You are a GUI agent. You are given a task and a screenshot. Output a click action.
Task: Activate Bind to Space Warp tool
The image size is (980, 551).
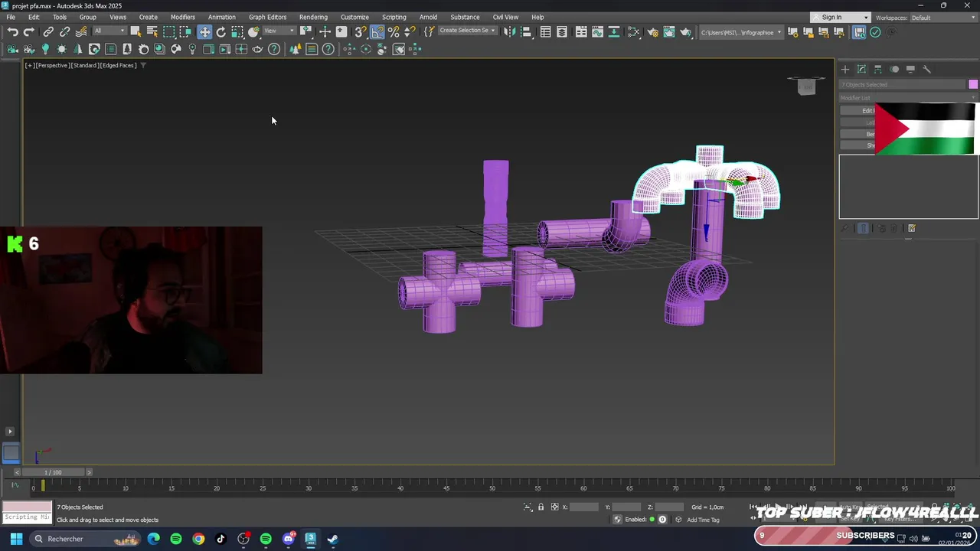[x=81, y=32]
